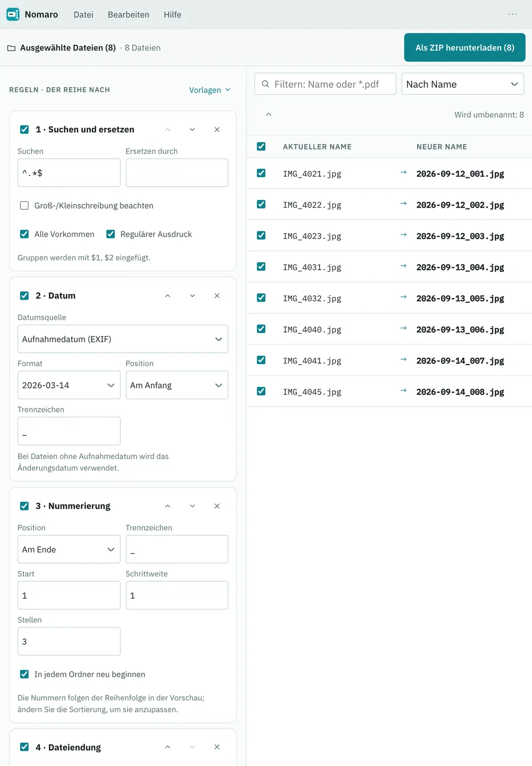Click the Datum Trennzeichen input field
The width and height of the screenshot is (532, 766).
69,431
